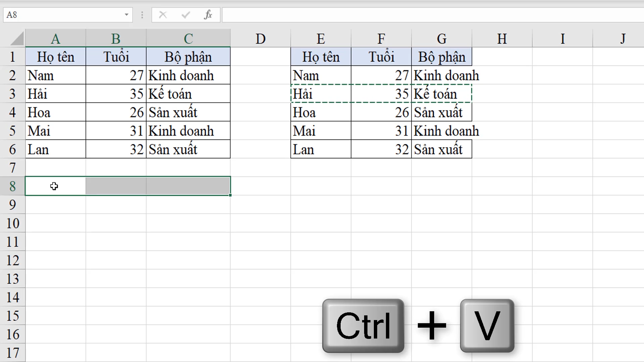Click the Enter checkmark icon beside formula bar
The height and width of the screenshot is (362, 644).
coord(185,15)
